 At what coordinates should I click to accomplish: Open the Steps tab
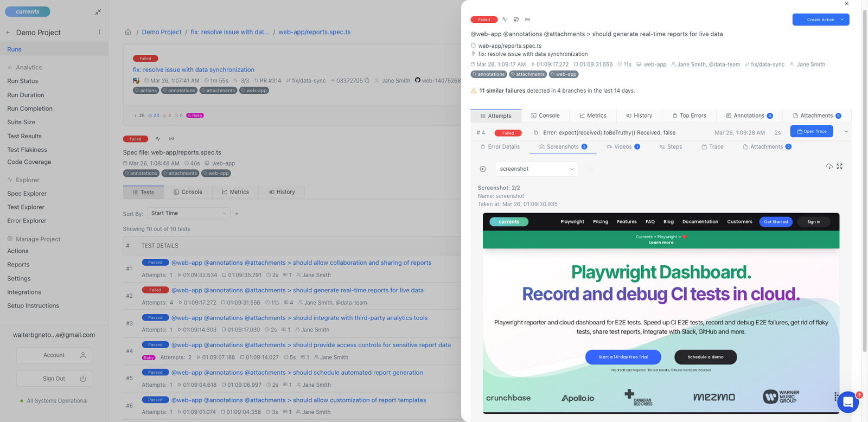(x=671, y=147)
